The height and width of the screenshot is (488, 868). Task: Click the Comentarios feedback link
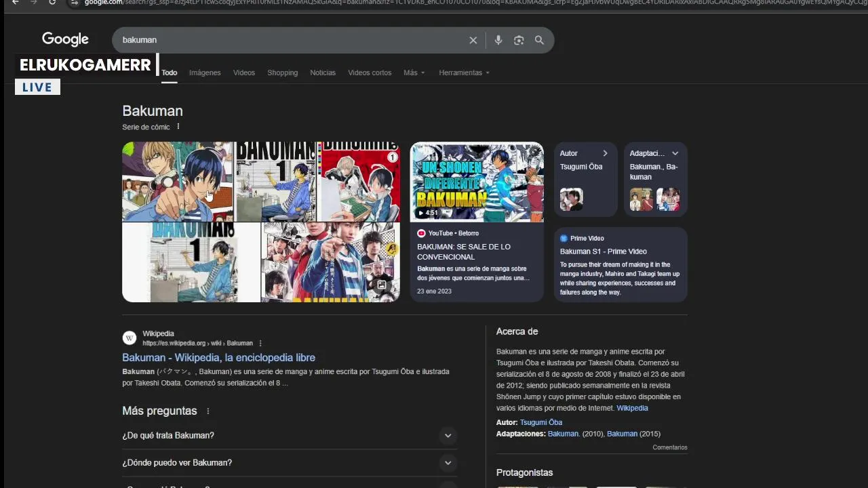[670, 447]
